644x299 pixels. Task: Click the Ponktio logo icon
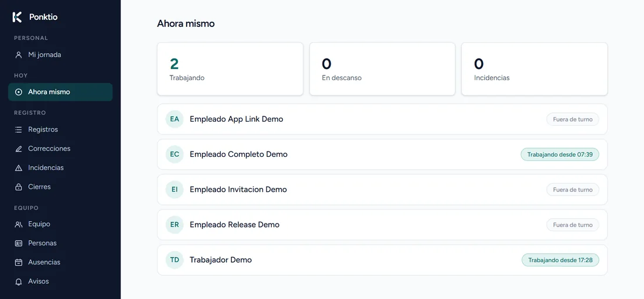click(x=17, y=17)
